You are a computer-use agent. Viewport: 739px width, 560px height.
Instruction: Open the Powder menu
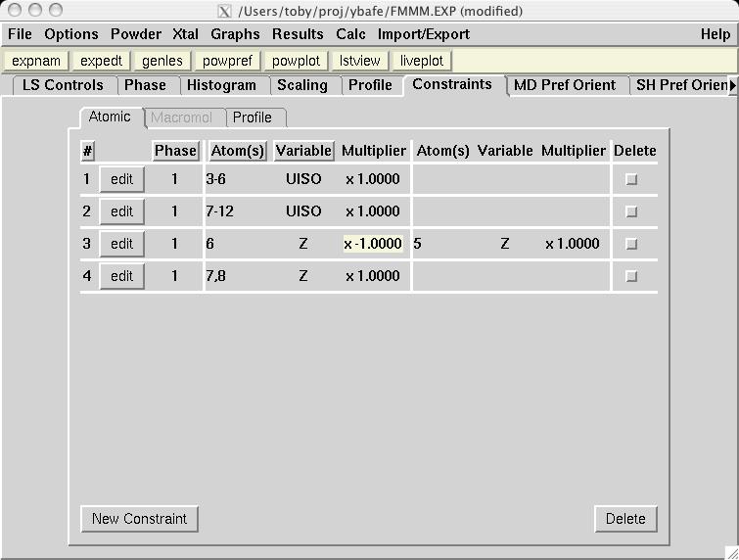click(136, 34)
